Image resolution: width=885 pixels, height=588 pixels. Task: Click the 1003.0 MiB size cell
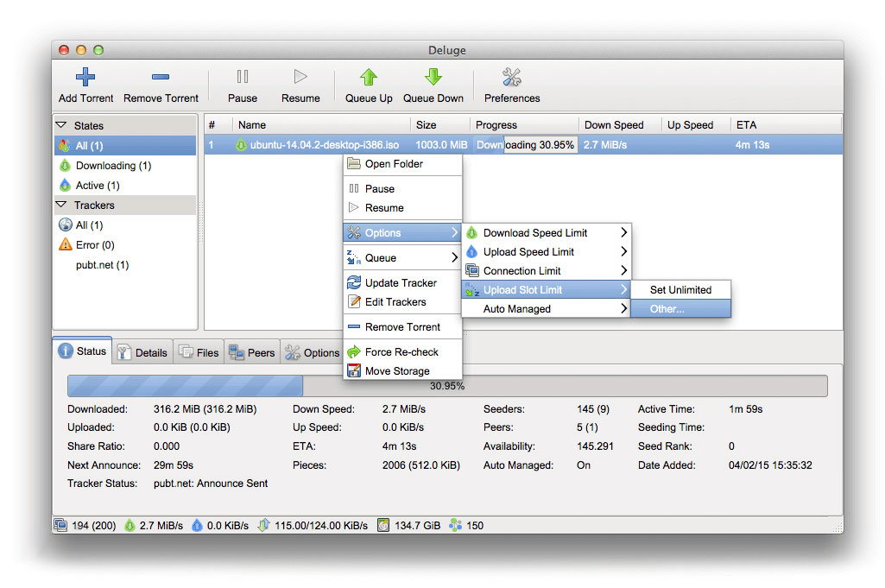pyautogui.click(x=441, y=145)
